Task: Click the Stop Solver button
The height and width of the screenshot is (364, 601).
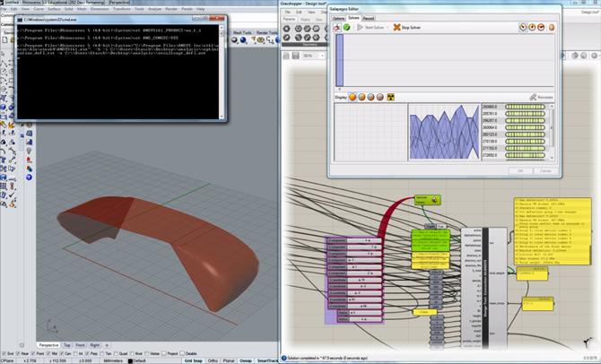Action: 407,28
